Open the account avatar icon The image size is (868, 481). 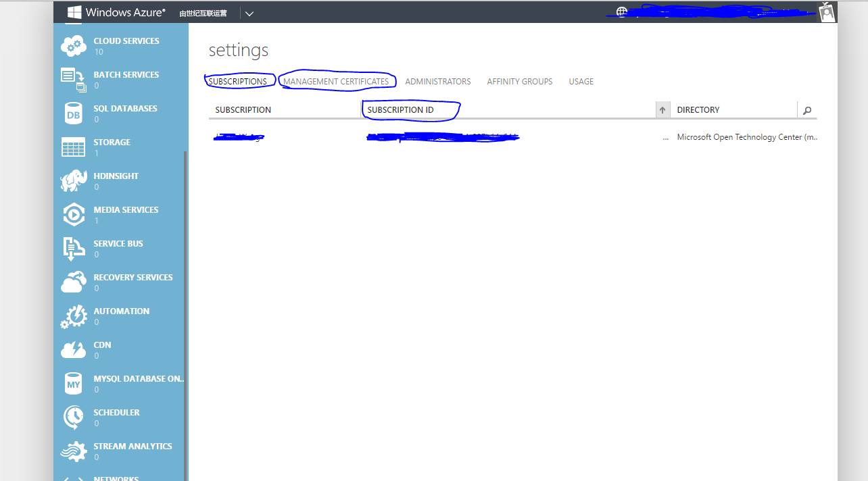[827, 11]
